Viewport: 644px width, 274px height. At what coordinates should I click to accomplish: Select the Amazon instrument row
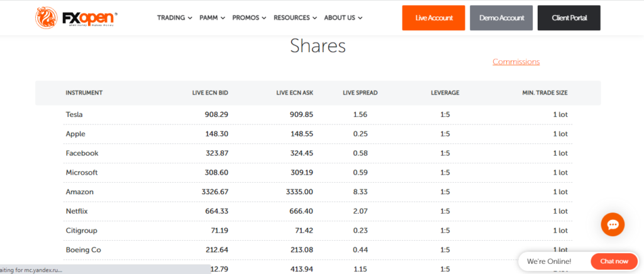pos(318,192)
